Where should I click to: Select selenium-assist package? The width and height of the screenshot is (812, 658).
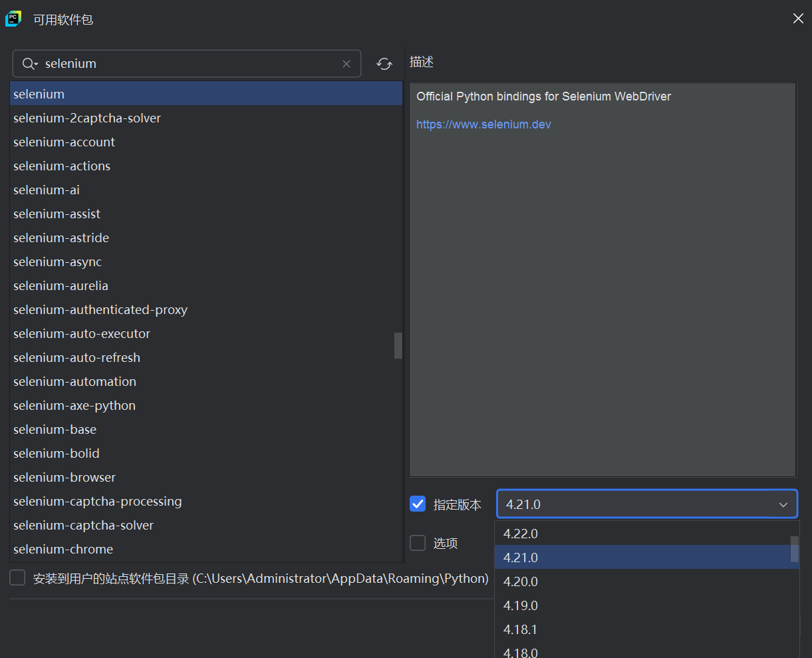[206, 214]
